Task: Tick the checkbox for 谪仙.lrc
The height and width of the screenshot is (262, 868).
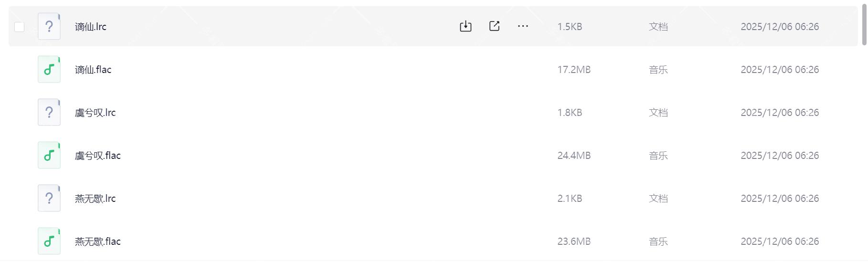Action: tap(20, 27)
